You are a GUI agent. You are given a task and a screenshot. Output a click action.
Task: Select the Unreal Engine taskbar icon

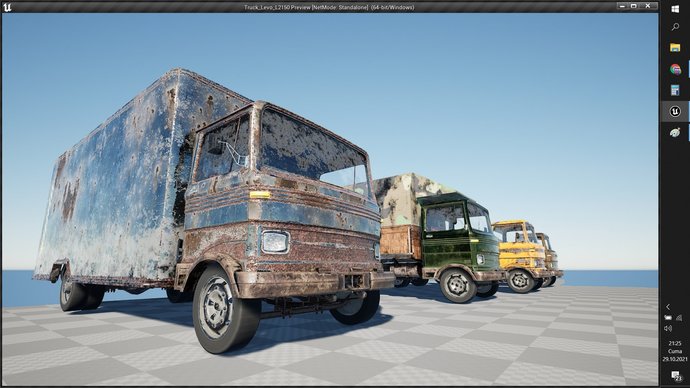click(x=675, y=111)
